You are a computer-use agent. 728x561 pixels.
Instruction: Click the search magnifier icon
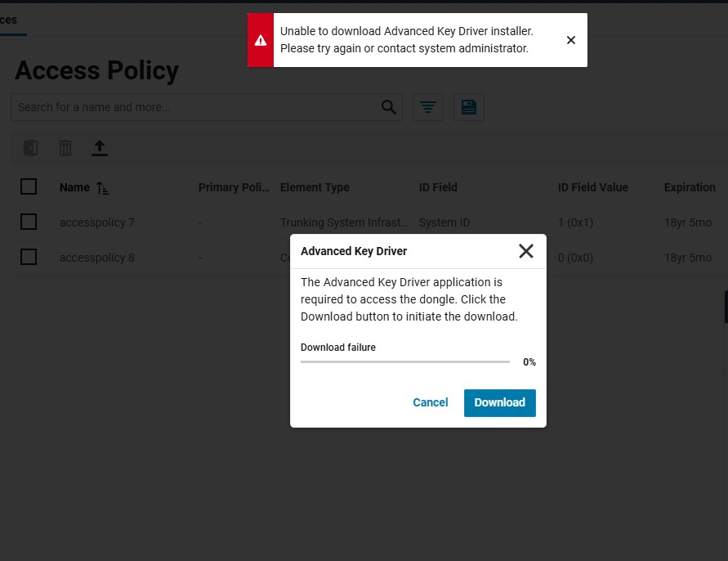point(388,107)
